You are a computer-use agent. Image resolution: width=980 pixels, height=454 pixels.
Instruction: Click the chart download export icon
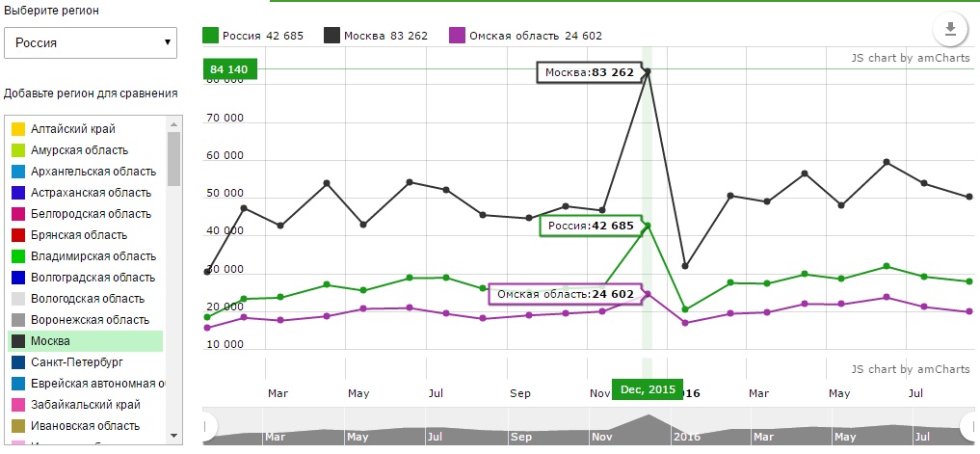click(949, 29)
